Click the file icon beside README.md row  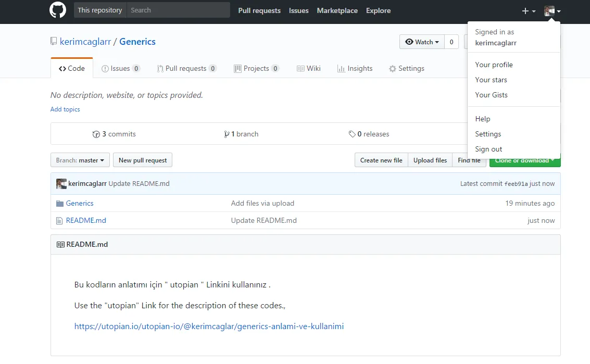[59, 221]
